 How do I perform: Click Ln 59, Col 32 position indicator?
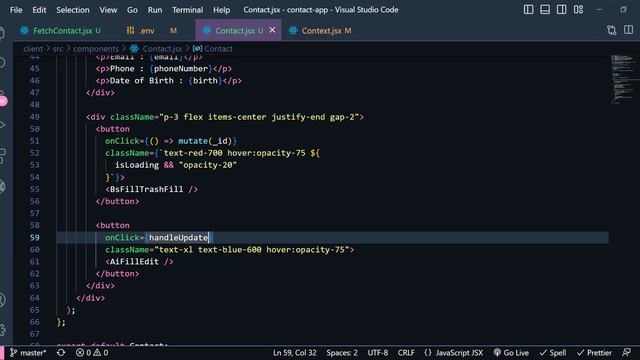295,353
